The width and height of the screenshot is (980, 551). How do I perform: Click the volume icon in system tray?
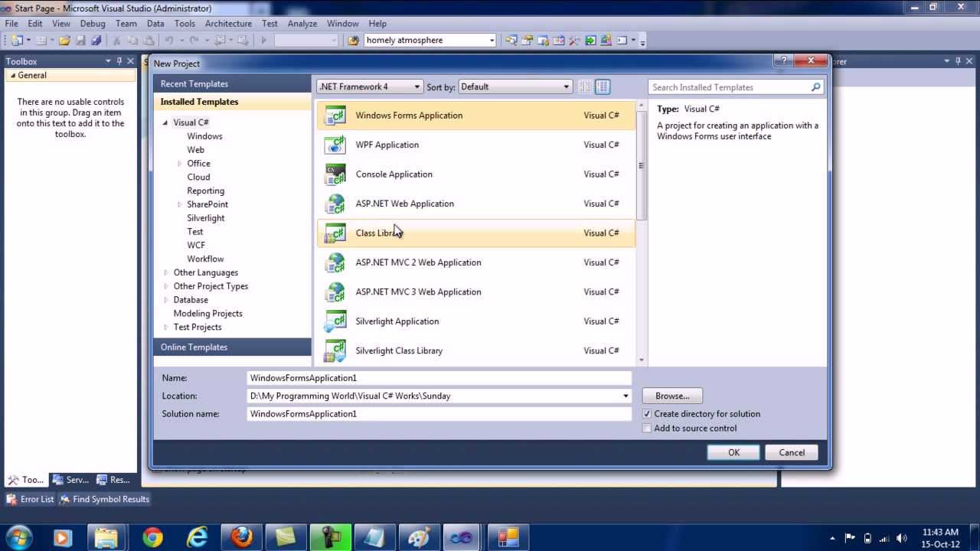pyautogui.click(x=901, y=538)
